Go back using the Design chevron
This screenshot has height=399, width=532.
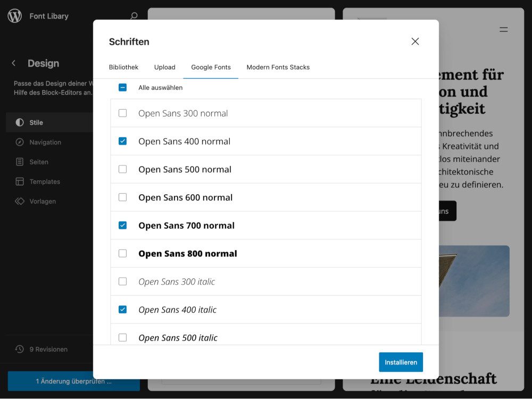(14, 63)
